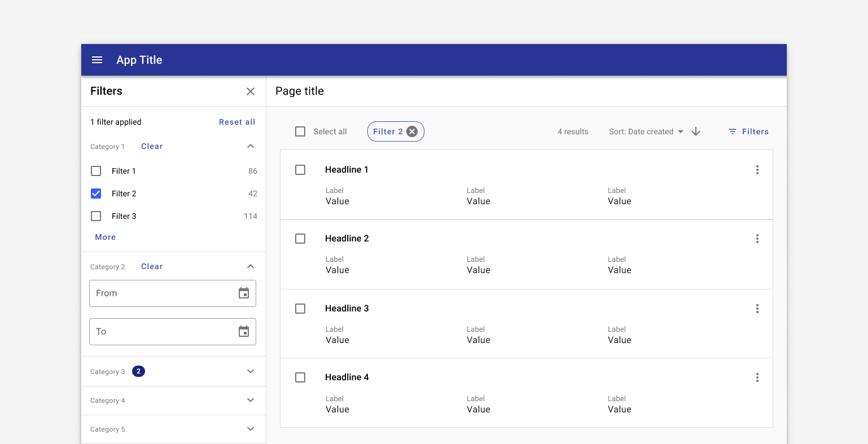Check the Filter 3 checkbox
The height and width of the screenshot is (444, 868).
(96, 216)
